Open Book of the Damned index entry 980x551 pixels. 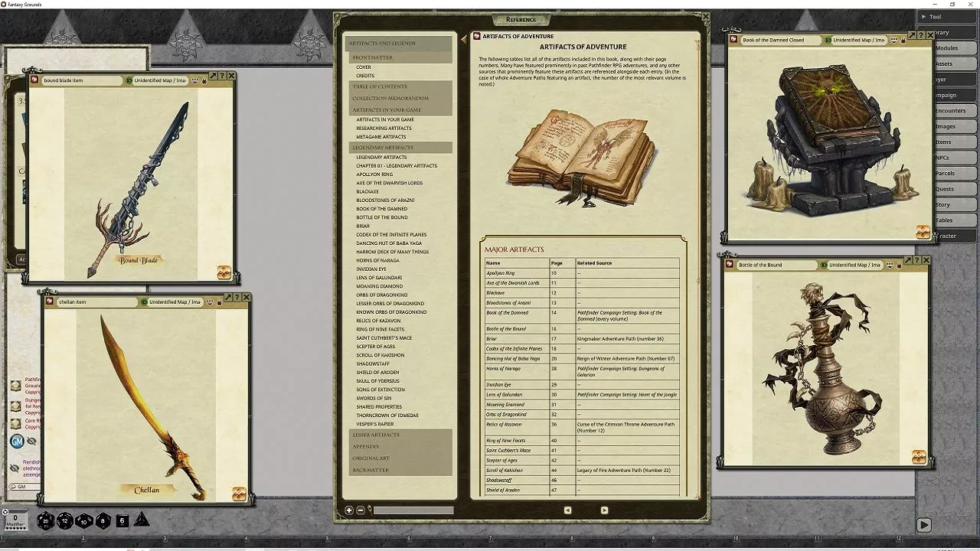(x=381, y=209)
